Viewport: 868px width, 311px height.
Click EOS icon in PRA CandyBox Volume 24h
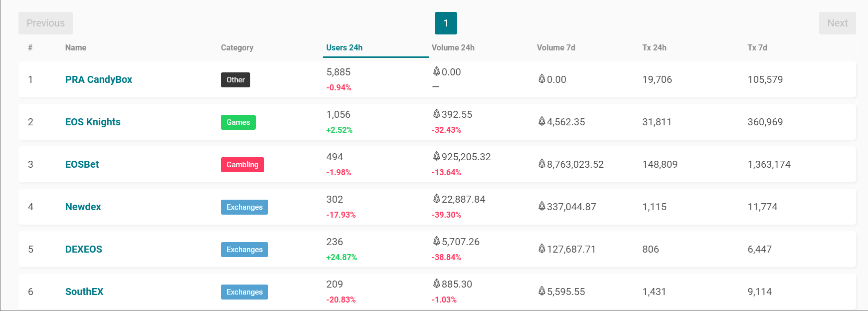tap(436, 71)
